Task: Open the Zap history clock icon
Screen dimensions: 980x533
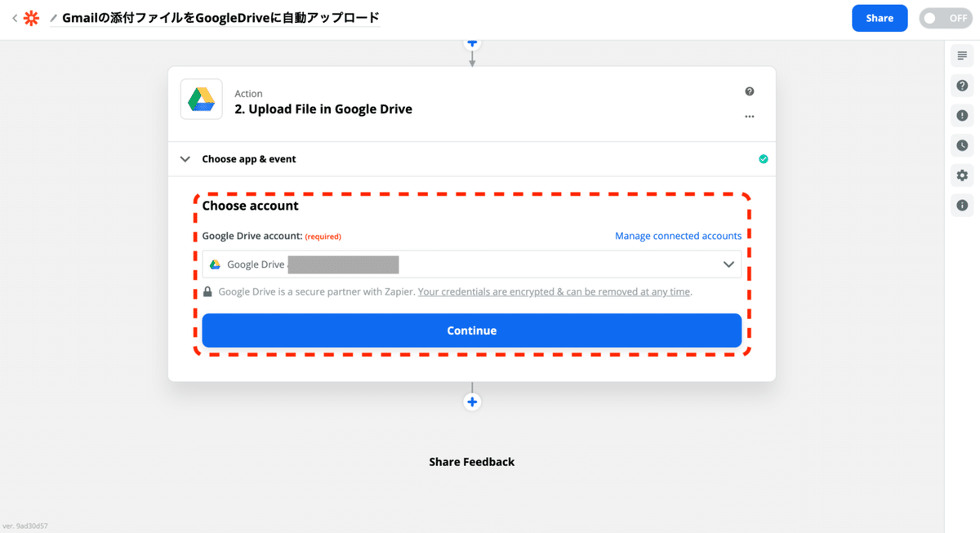Action: tap(962, 145)
